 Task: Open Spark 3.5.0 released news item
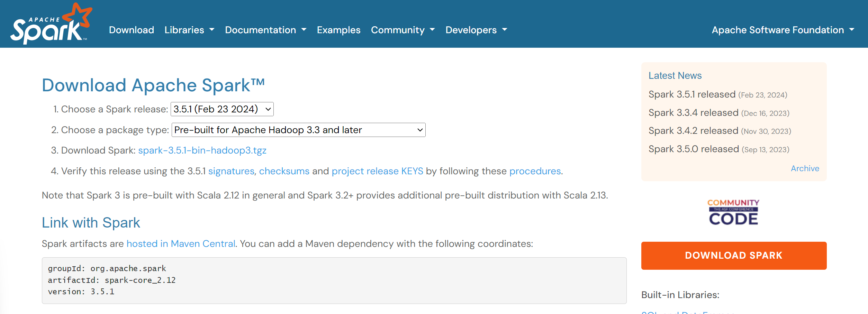click(x=694, y=149)
